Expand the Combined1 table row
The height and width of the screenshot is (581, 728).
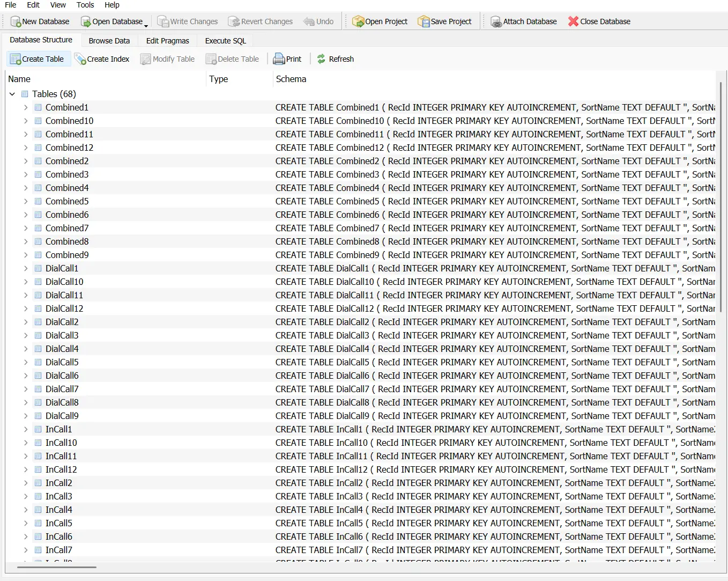[26, 107]
